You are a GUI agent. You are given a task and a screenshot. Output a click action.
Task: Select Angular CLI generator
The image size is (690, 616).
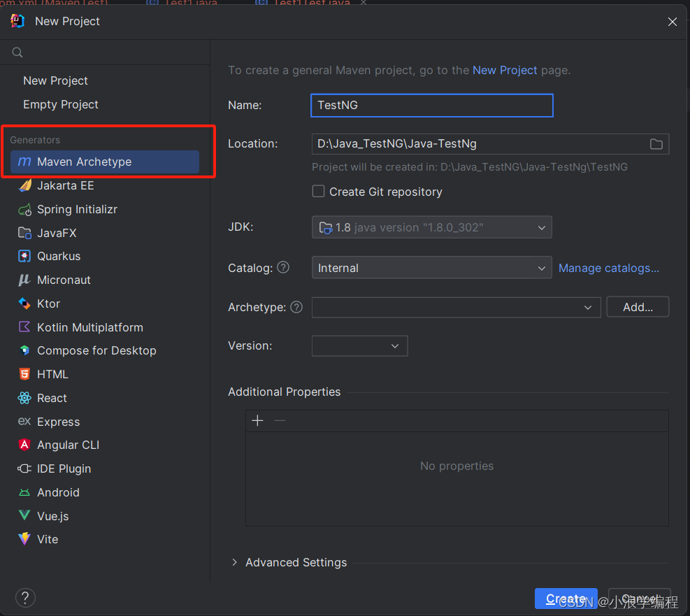(x=105, y=445)
